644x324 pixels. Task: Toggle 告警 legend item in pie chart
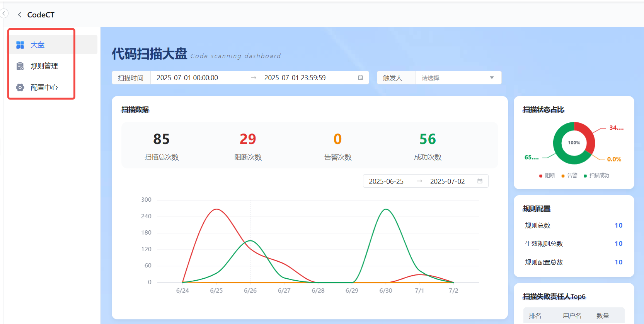(x=569, y=176)
